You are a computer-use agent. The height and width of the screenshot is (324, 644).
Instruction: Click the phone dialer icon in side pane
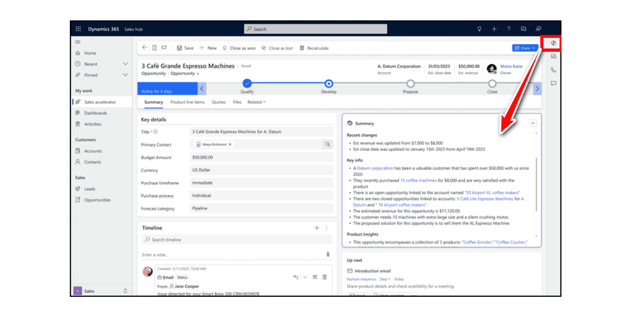coord(553,70)
